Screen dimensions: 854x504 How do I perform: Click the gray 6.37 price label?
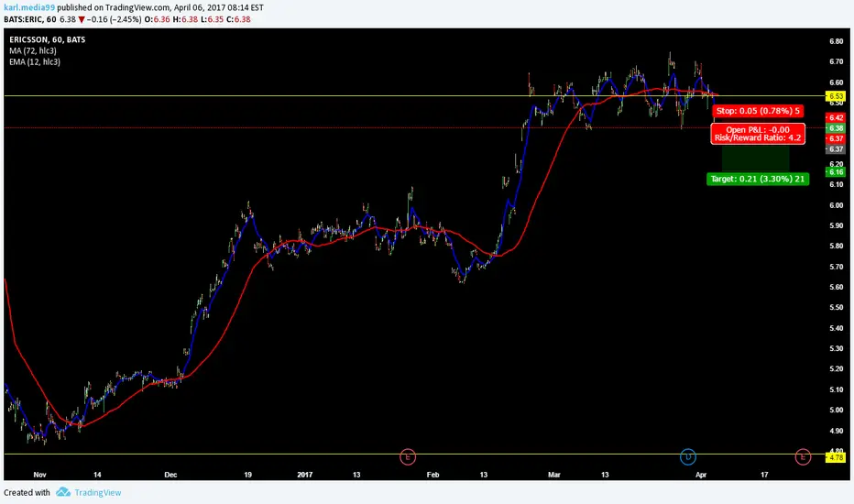(x=836, y=148)
